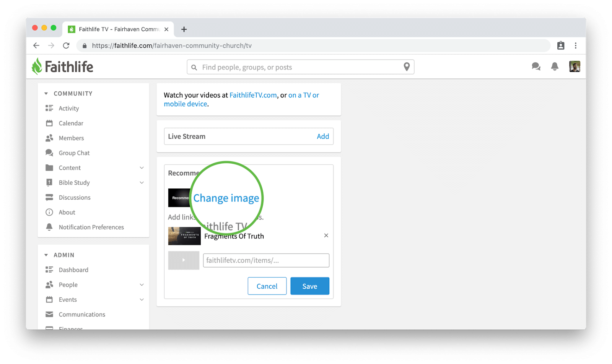Expand the Events submenu chevron

[142, 300]
